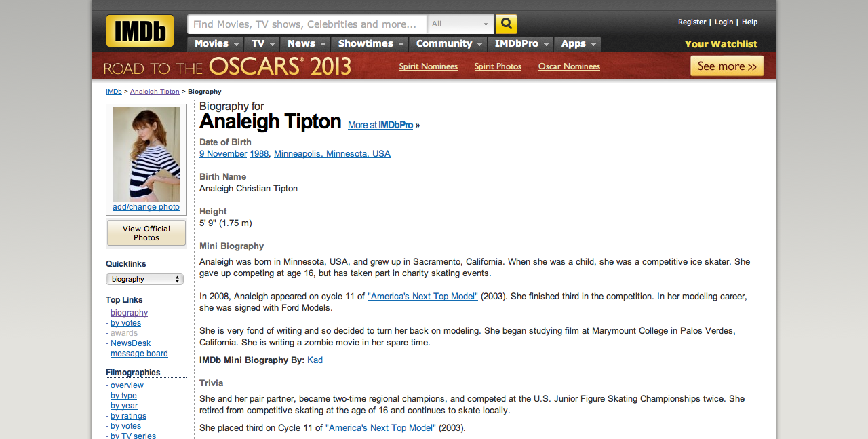Image resolution: width=868 pixels, height=439 pixels.
Task: Click the by type filmography link
Action: tap(123, 396)
